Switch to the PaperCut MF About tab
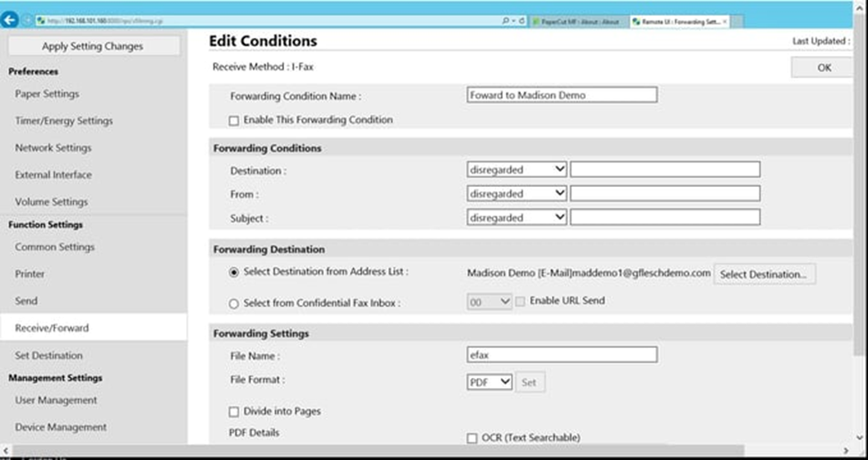The image size is (868, 460). [x=579, y=20]
